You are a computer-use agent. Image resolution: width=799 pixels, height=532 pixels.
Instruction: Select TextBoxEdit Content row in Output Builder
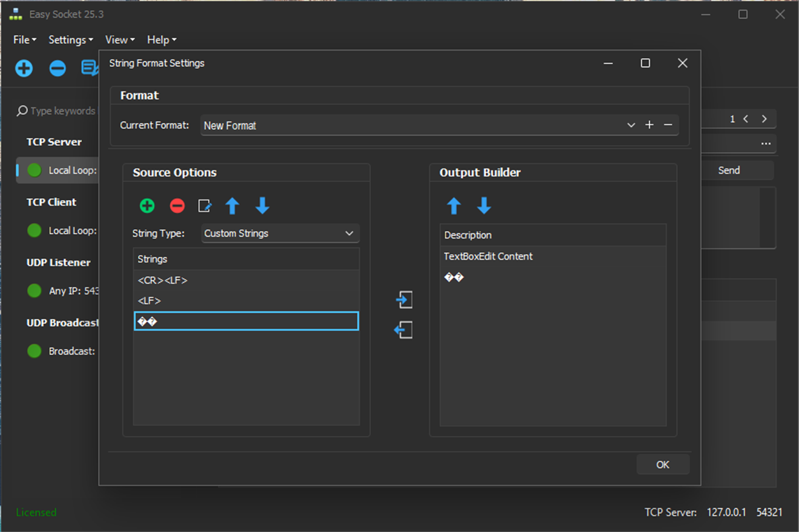point(553,256)
